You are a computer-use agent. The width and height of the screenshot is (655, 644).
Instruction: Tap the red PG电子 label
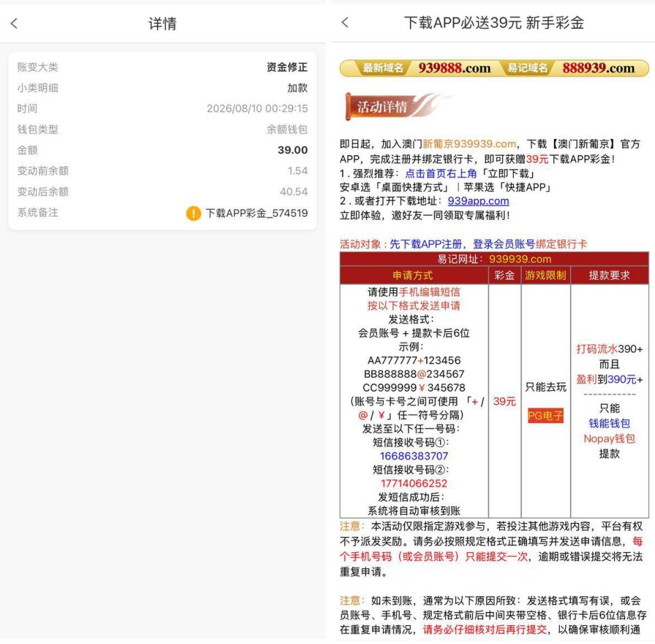click(x=546, y=415)
